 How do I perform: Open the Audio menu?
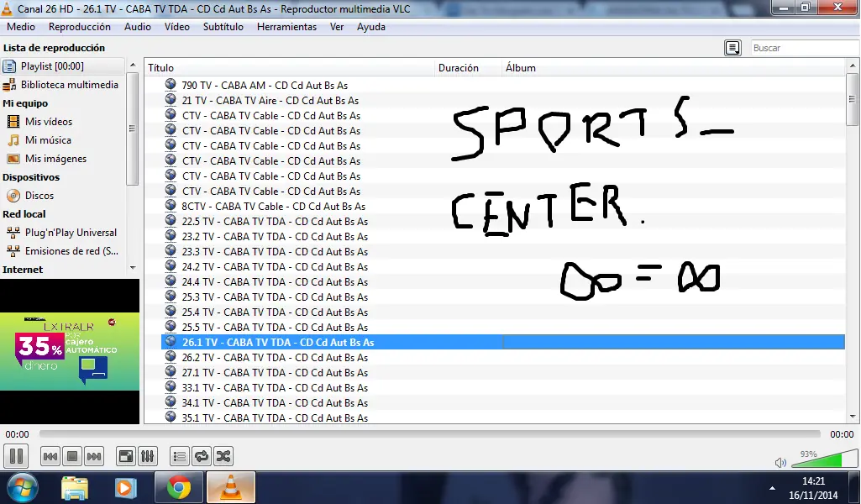(137, 27)
